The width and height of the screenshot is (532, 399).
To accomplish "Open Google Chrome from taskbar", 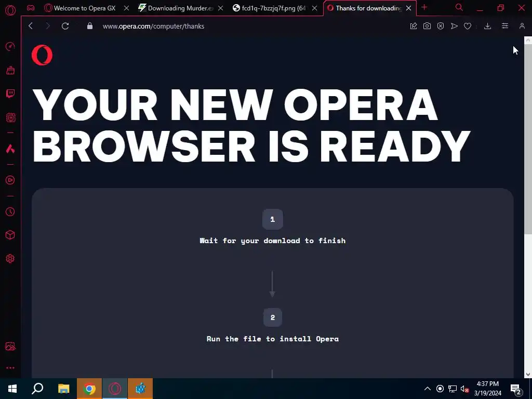I will 89,389.
